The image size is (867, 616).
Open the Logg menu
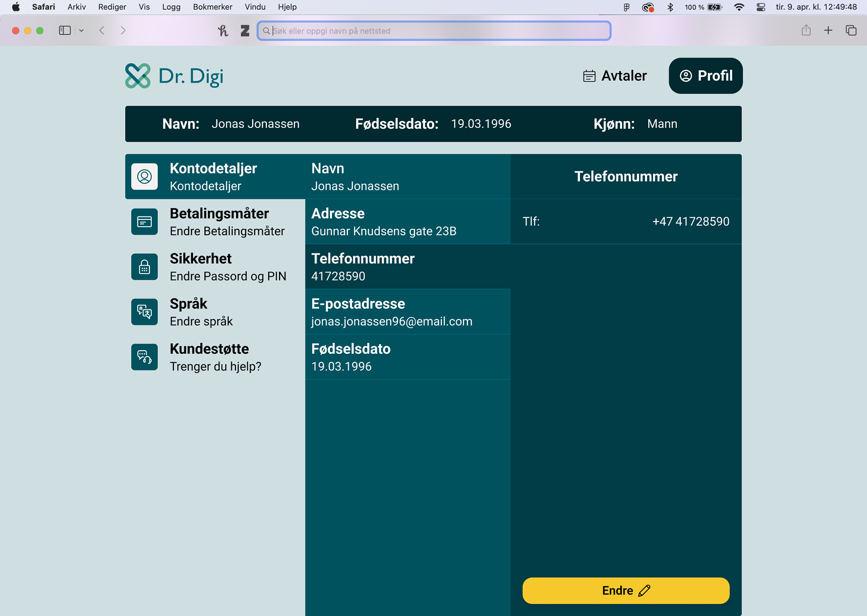pos(171,7)
